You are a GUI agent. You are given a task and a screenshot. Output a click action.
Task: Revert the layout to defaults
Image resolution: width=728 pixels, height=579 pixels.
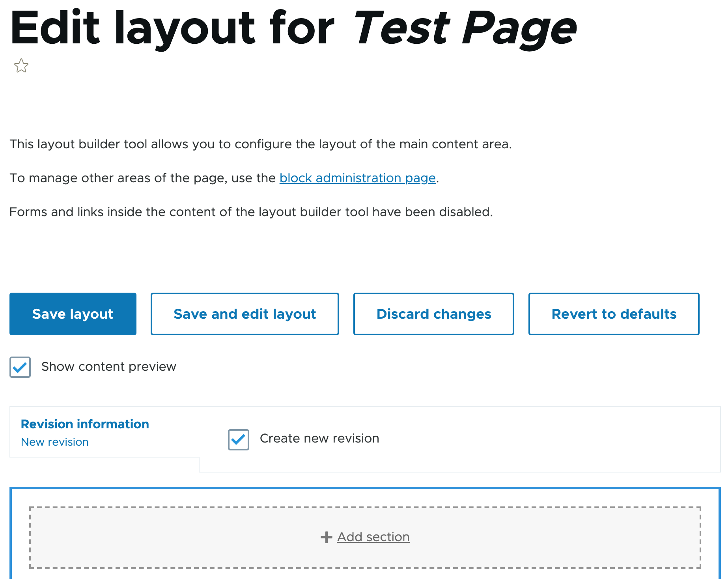(614, 314)
